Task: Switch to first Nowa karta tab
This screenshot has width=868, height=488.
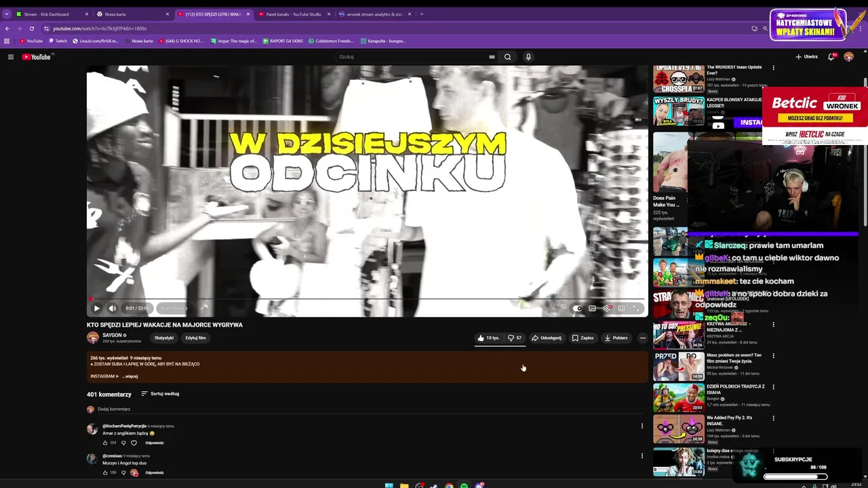Action: click(132, 14)
